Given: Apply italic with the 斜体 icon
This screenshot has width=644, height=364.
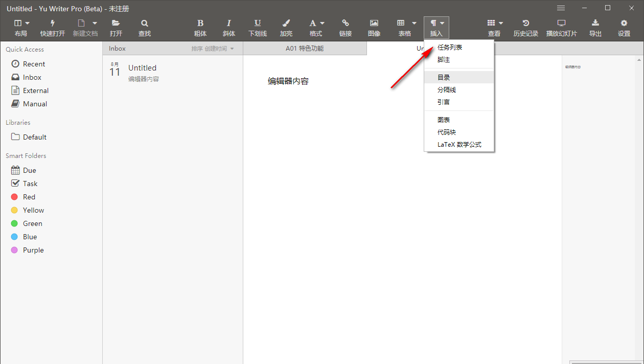Looking at the screenshot, I should (x=229, y=23).
